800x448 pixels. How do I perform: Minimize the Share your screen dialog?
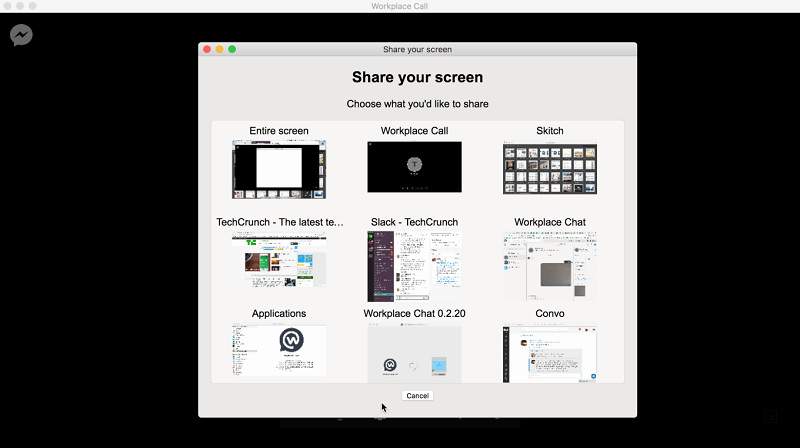click(220, 49)
